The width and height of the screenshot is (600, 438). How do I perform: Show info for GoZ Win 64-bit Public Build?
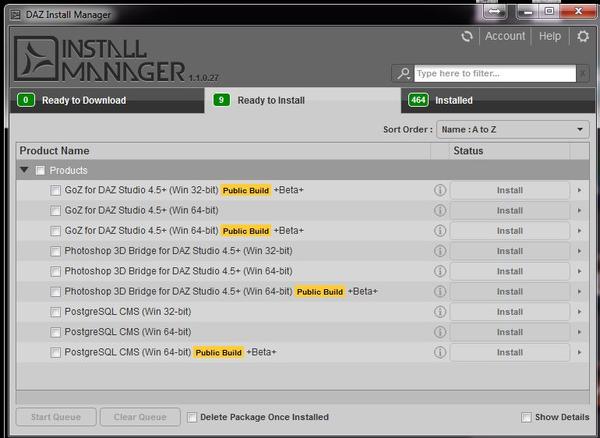pos(440,231)
